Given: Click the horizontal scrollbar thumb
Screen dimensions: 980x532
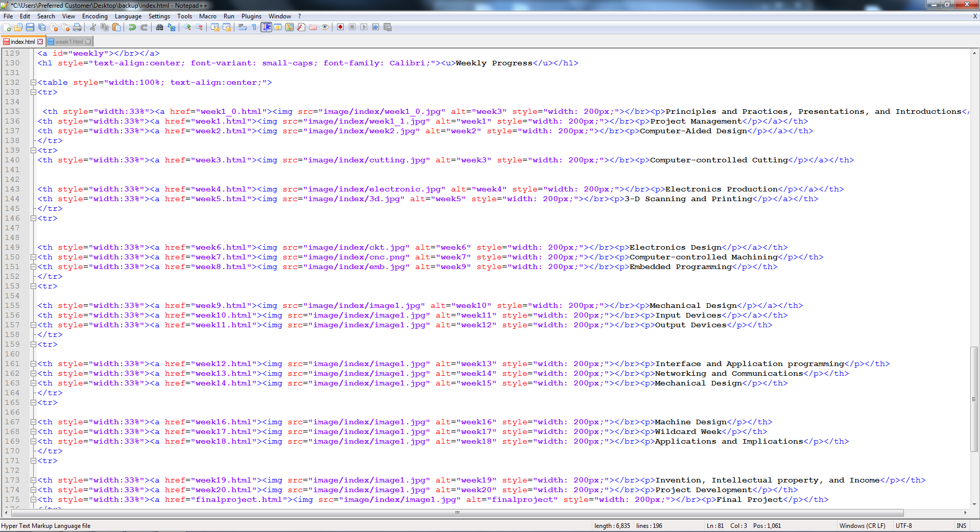Looking at the screenshot, I should click(x=457, y=513).
